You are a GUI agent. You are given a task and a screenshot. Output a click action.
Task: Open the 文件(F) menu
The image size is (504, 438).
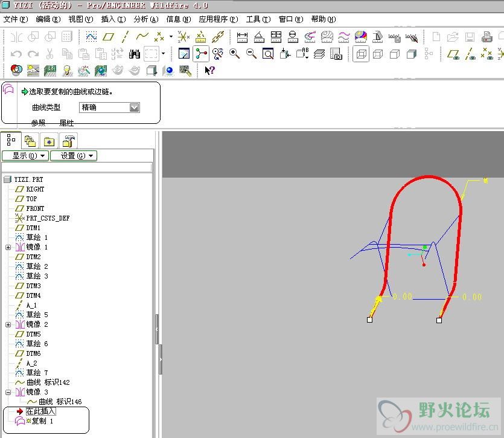pos(16,19)
